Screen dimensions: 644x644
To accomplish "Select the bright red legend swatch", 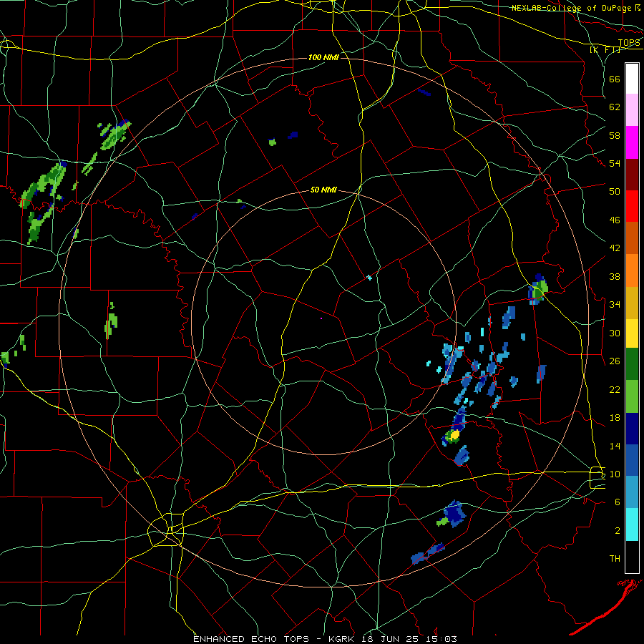I will click(632, 206).
